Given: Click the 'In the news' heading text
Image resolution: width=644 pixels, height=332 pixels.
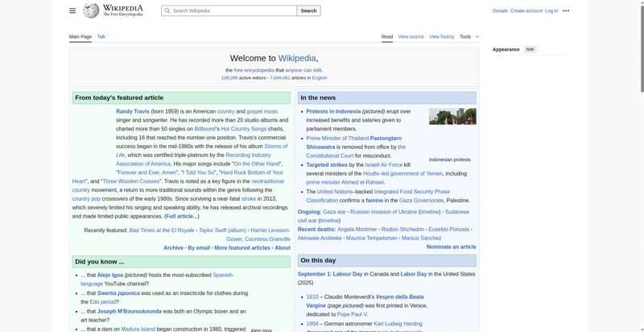Looking at the screenshot, I should (x=318, y=98).
